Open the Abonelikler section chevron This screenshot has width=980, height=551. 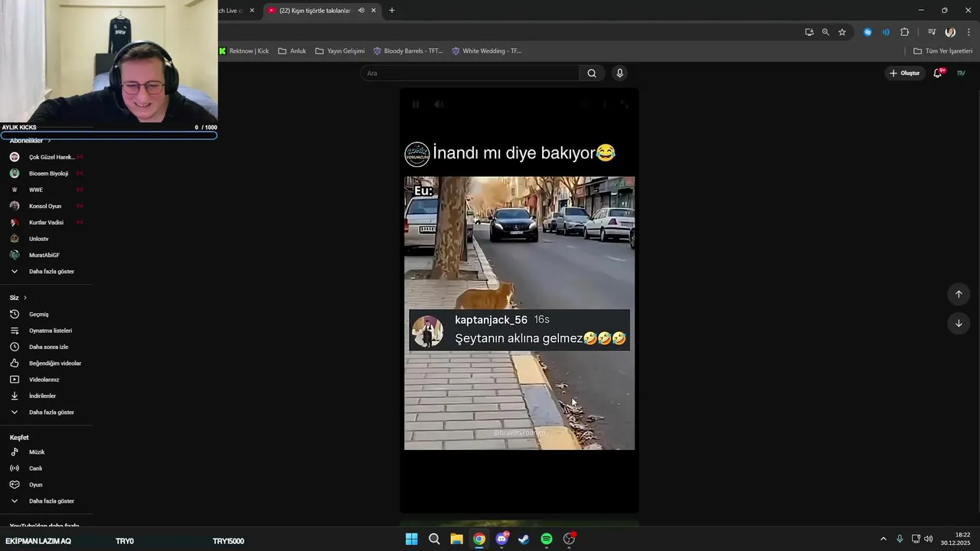click(49, 141)
